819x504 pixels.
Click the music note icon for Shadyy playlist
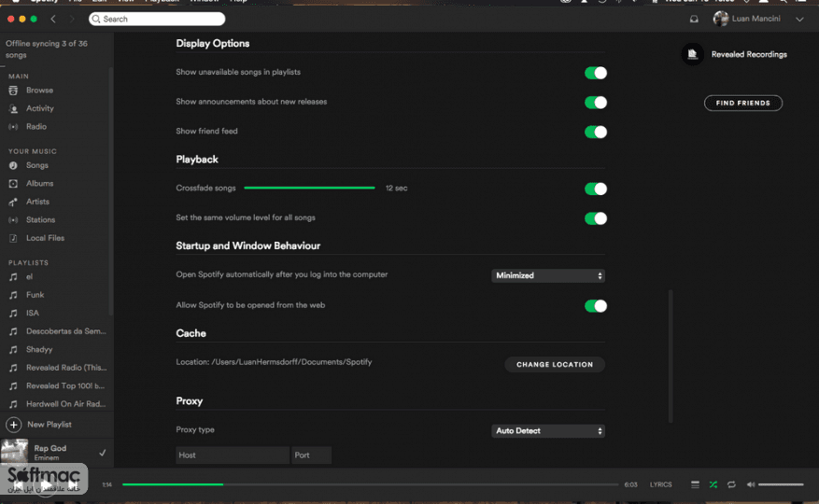click(x=14, y=349)
